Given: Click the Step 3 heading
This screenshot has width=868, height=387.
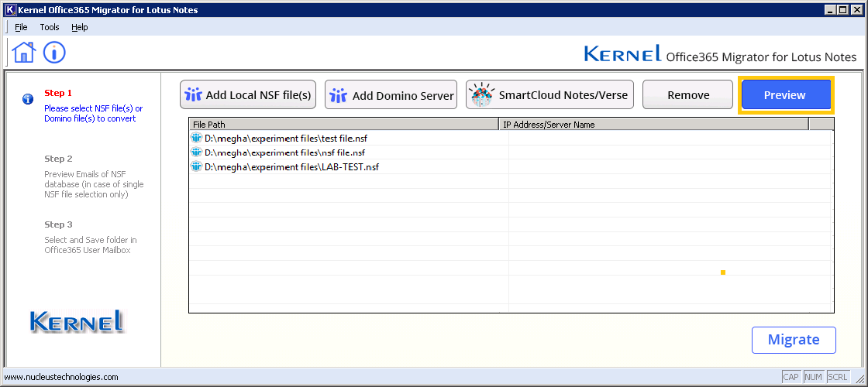Looking at the screenshot, I should pyautogui.click(x=58, y=224).
